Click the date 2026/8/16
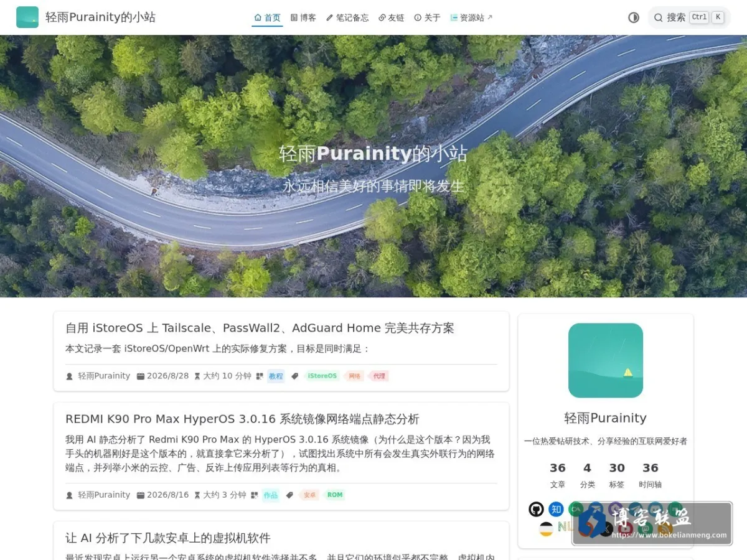Viewport: 747px width, 560px height. [167, 495]
